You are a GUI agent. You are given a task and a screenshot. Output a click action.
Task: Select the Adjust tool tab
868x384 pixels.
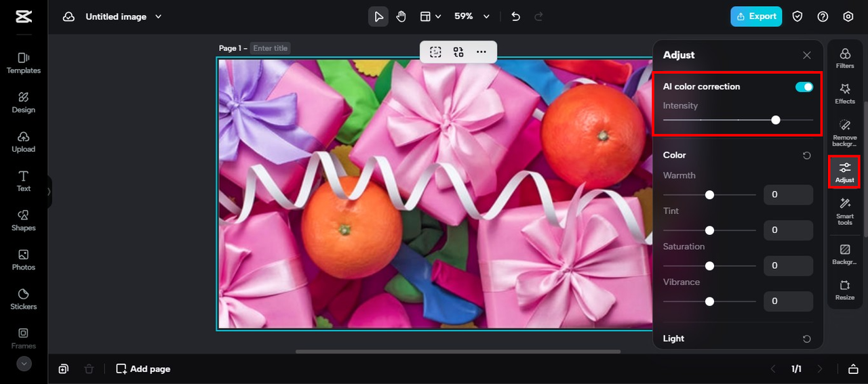845,172
